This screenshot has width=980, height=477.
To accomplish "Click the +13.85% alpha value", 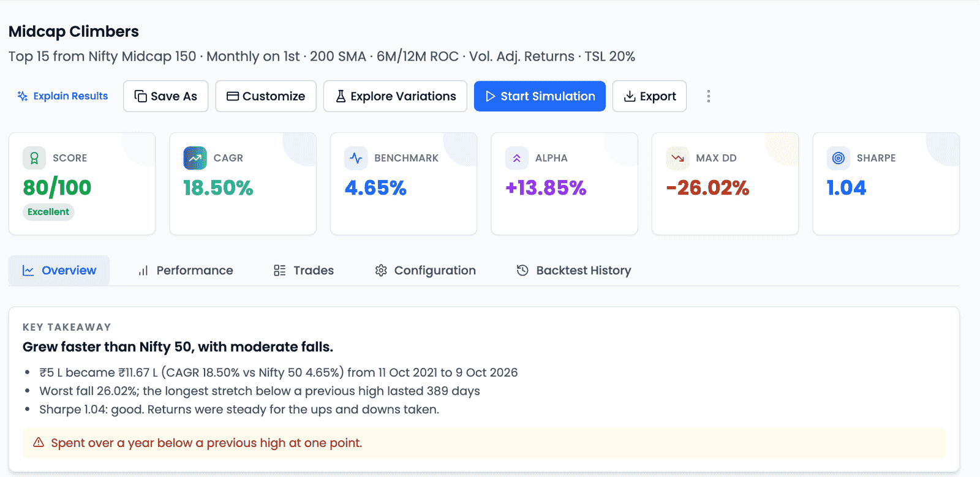I will pos(546,187).
